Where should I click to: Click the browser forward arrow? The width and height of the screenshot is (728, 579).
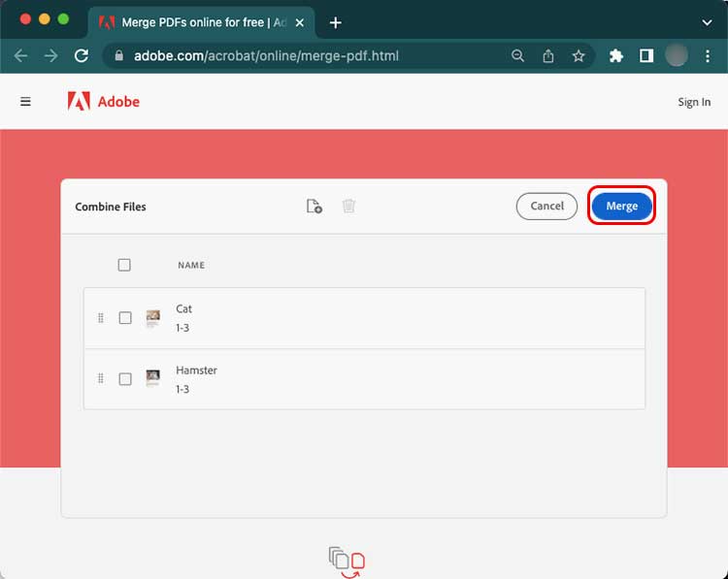[x=50, y=56]
